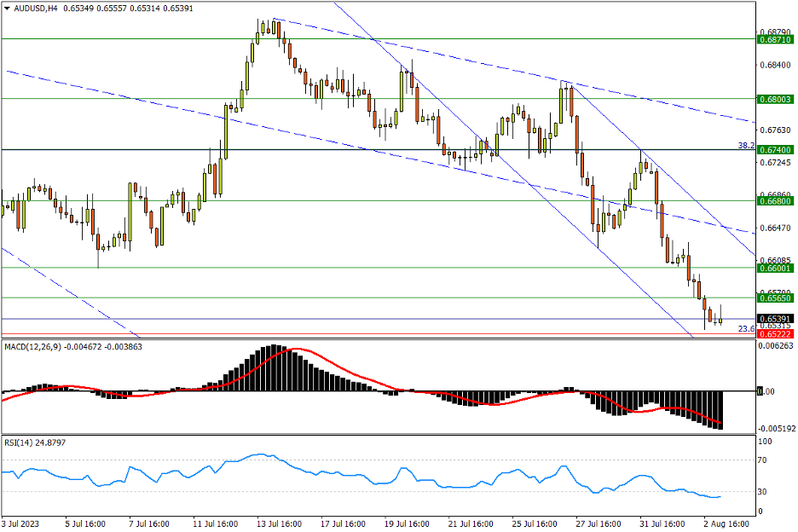Click the AUDUSD,H4 chart title

coord(35,8)
